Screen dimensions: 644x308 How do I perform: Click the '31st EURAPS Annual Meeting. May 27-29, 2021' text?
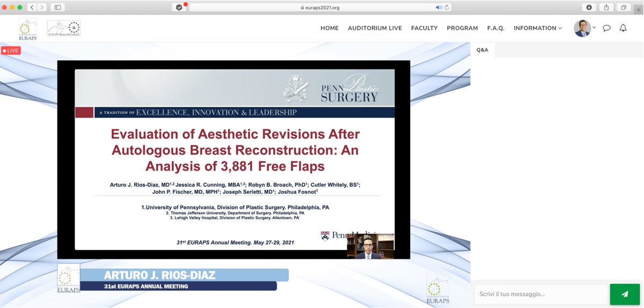coord(235,243)
